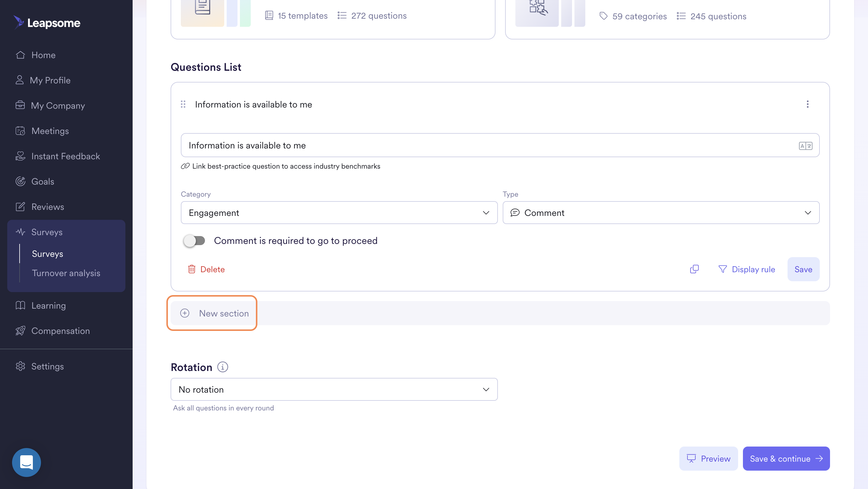Screen dimensions: 868x489
Task: Click the My Company briefcase icon
Action: 20,105
